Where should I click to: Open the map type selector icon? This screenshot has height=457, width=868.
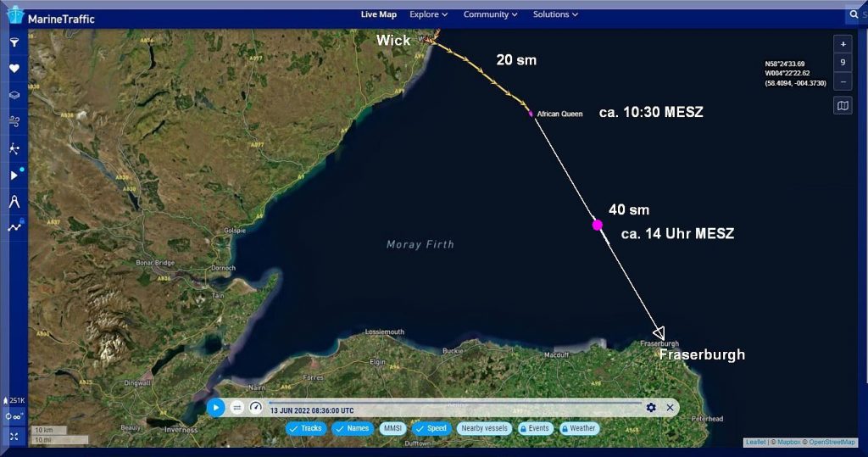[843, 106]
